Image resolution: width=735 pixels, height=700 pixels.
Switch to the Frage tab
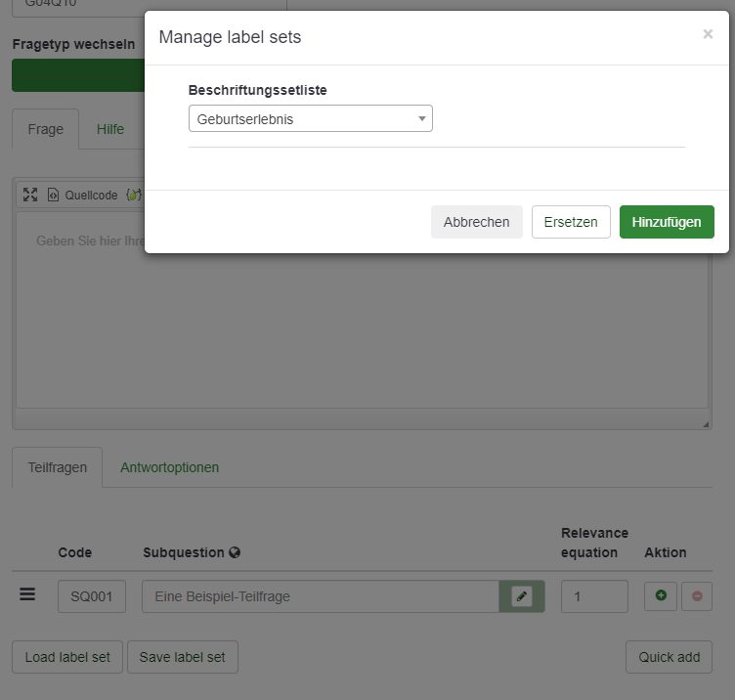tap(45, 129)
